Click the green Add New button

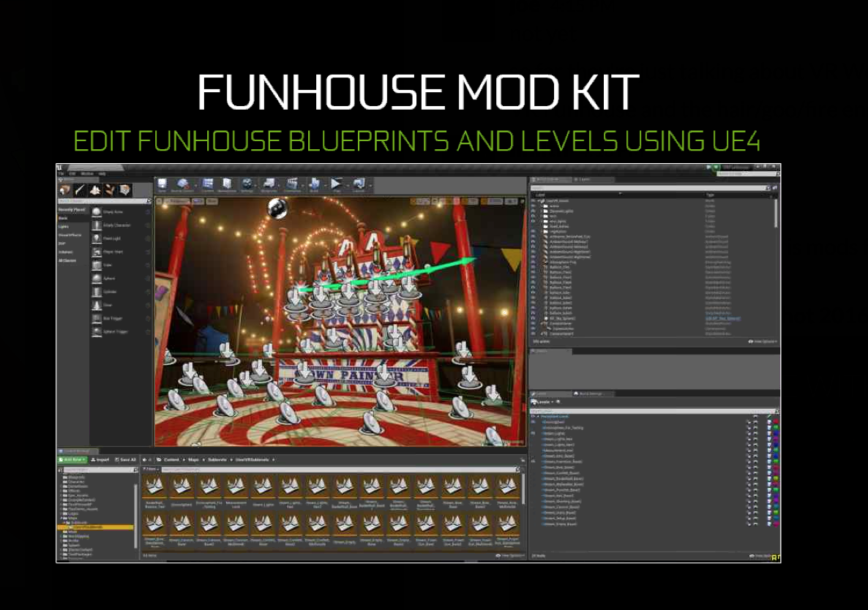click(x=73, y=459)
